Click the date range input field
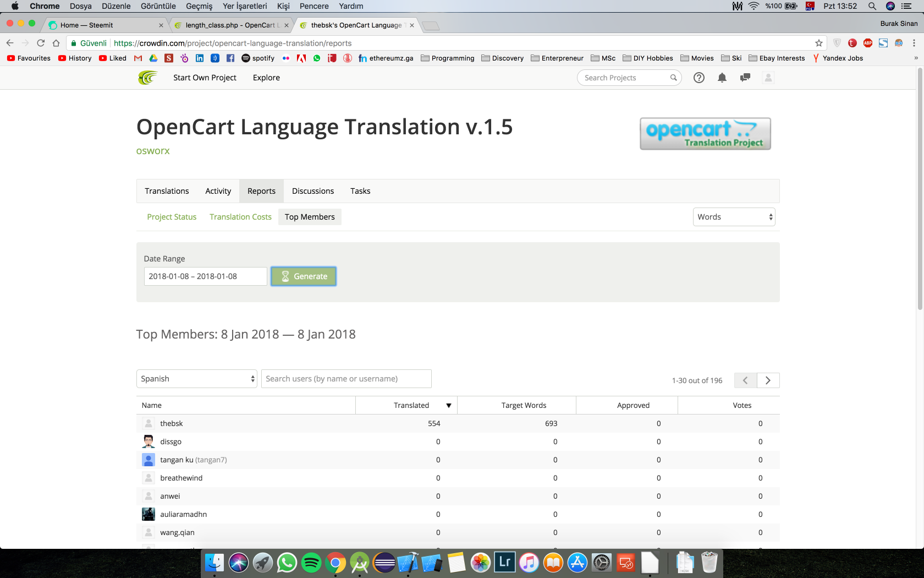The image size is (924, 578). coord(206,276)
